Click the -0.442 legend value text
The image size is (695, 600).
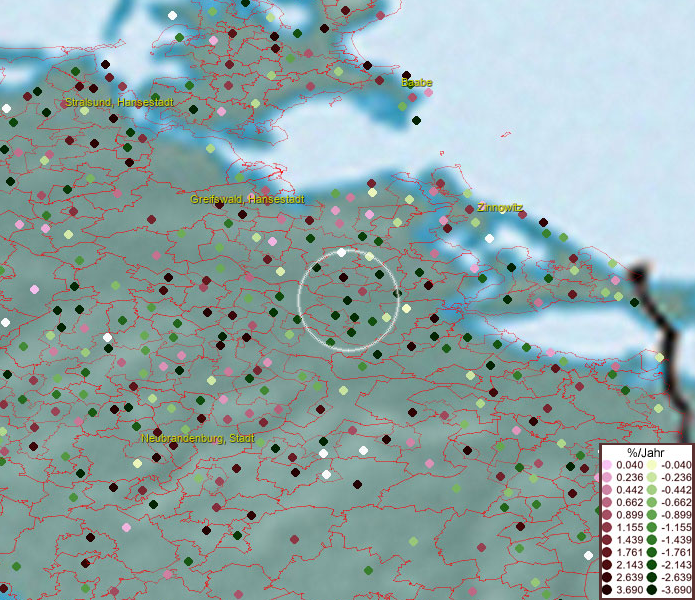[x=676, y=490]
